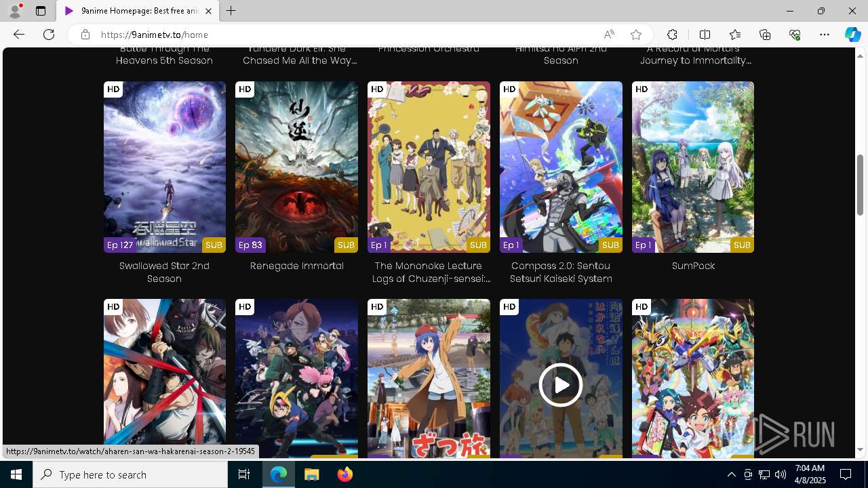Open Mononoke Lecture Logs poster
The height and width of the screenshot is (488, 868).
click(429, 167)
